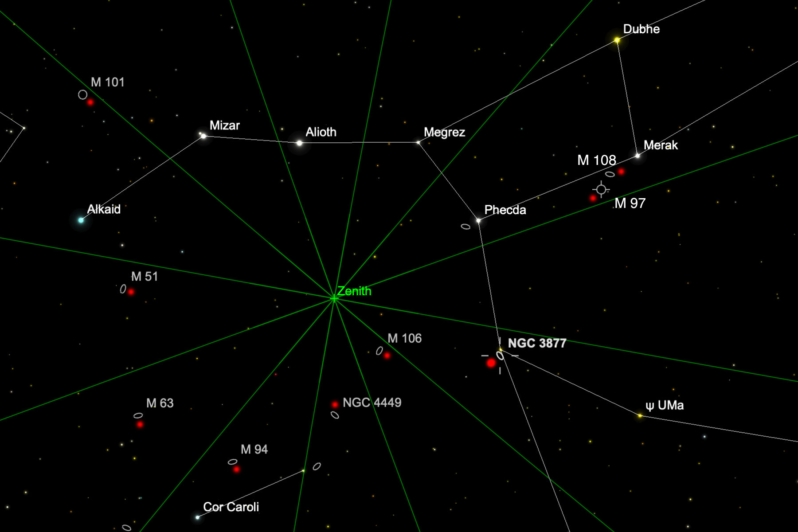The height and width of the screenshot is (532, 798).
Task: Select the unlabeled galaxy ellipse beside Phecda
Action: click(465, 227)
